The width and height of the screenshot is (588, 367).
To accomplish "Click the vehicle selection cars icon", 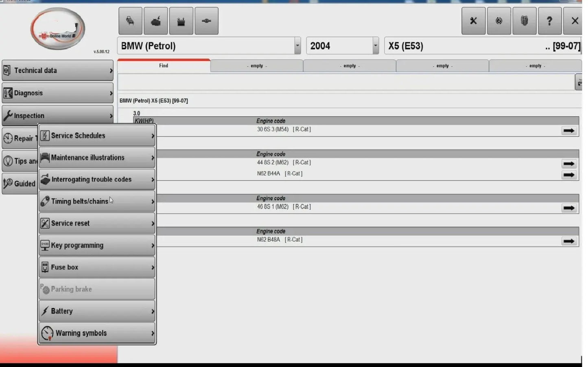I will [x=130, y=21].
